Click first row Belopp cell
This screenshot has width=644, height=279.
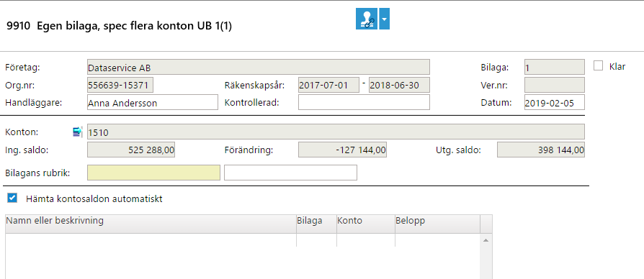[x=437, y=240]
